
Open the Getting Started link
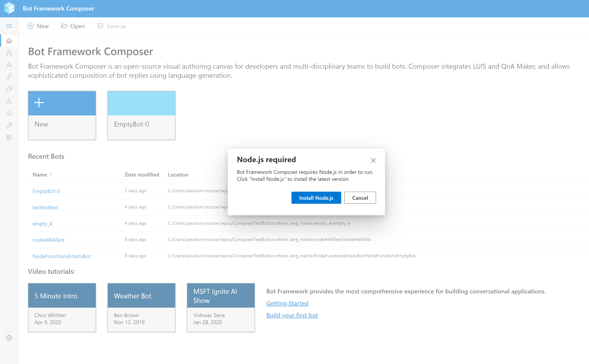coord(287,303)
